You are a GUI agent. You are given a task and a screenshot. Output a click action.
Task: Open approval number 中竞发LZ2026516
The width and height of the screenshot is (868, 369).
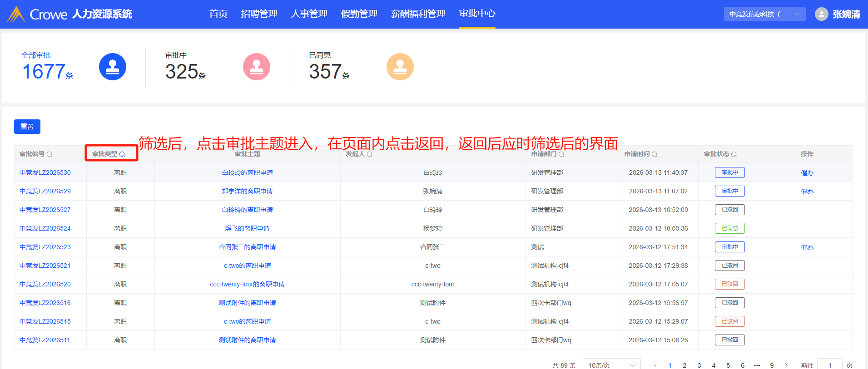(x=45, y=303)
